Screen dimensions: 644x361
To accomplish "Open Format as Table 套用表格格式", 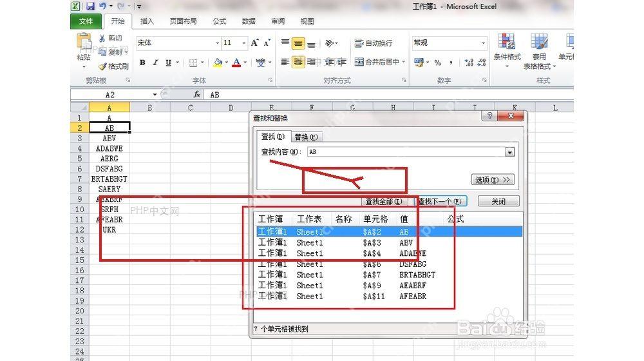I will click(x=539, y=52).
